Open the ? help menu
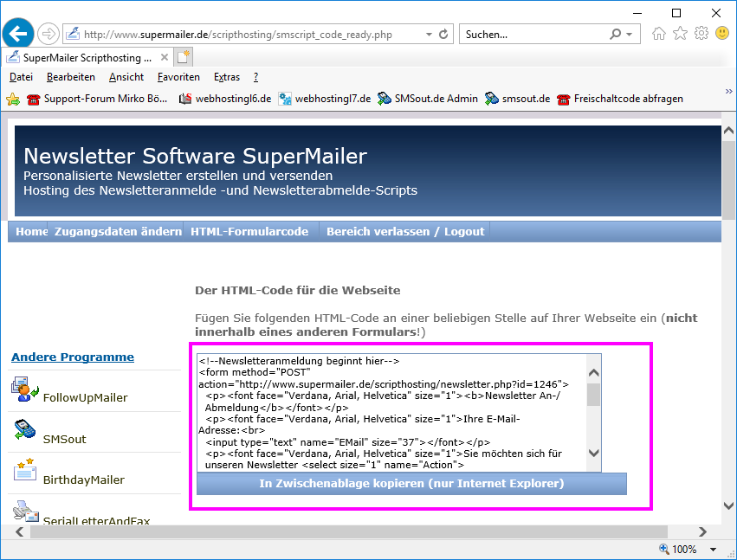This screenshot has height=560, width=737. coord(255,77)
